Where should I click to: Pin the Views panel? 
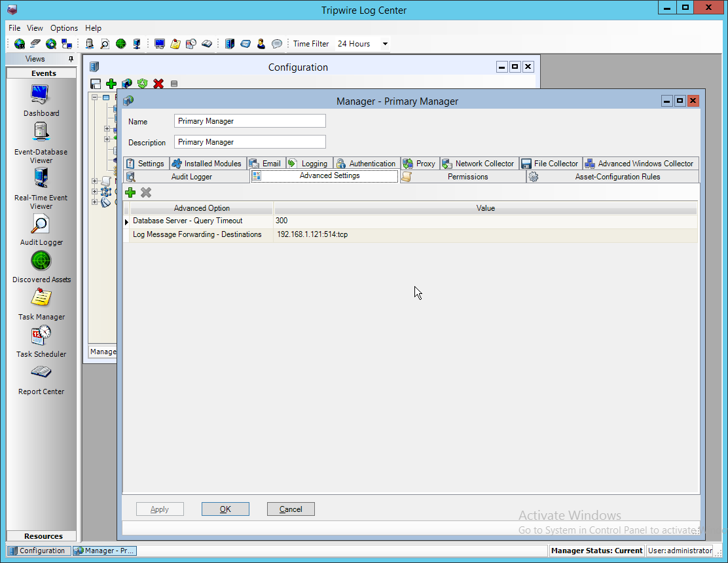pyautogui.click(x=71, y=59)
